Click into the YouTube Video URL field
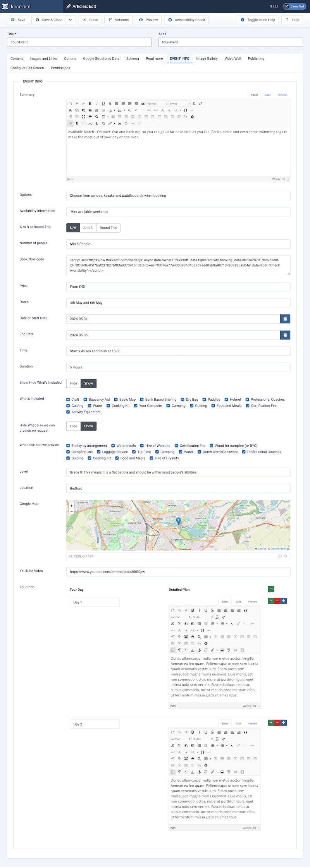This screenshot has height=868, width=310. 178,572
